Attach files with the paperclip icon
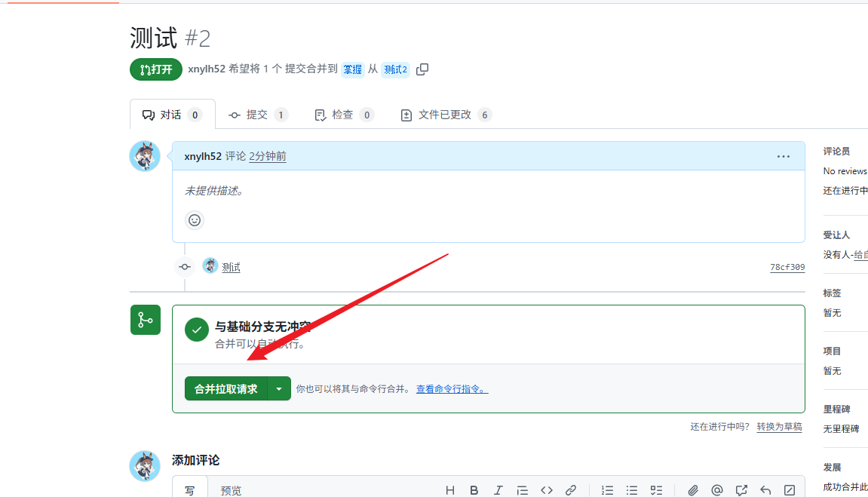 tap(693, 490)
